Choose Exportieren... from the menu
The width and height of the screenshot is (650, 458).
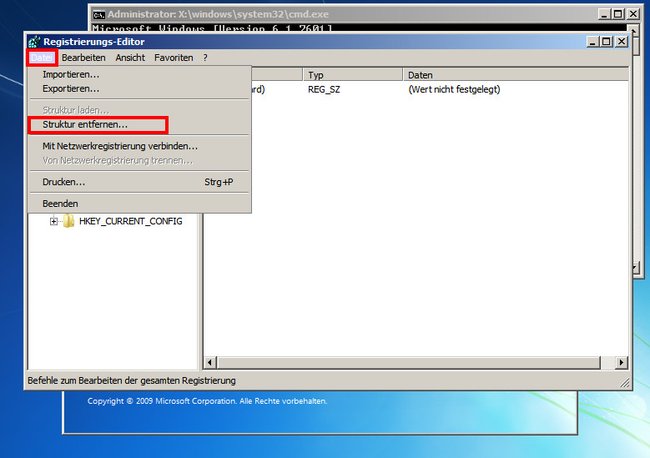(x=139, y=89)
